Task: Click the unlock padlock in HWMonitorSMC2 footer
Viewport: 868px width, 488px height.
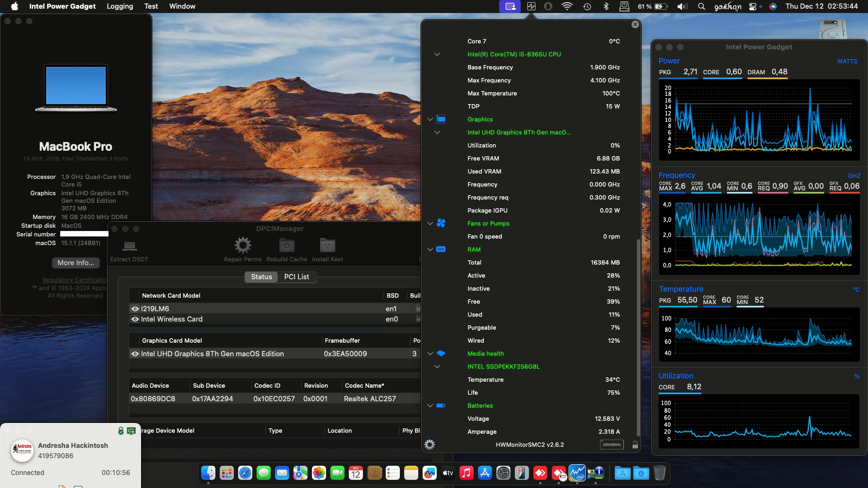Action: 634,444
